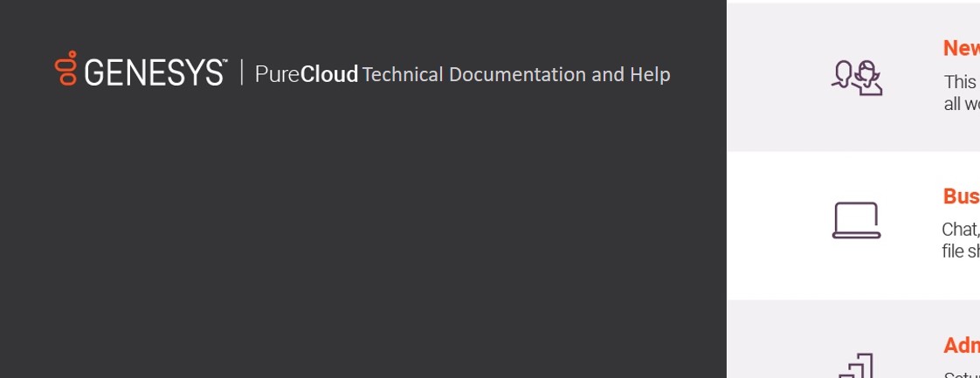Click the description line beginning with file
Screen dimensions: 980x378
click(x=960, y=251)
